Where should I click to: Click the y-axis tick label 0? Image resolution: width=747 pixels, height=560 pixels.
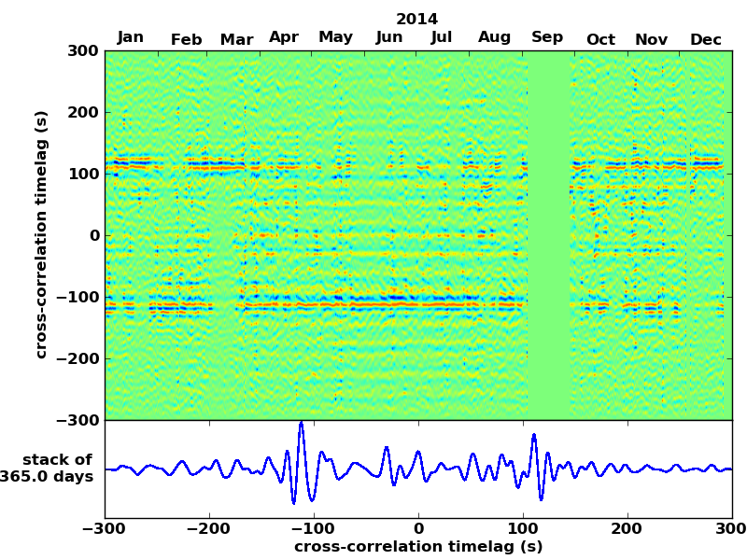tap(94, 235)
